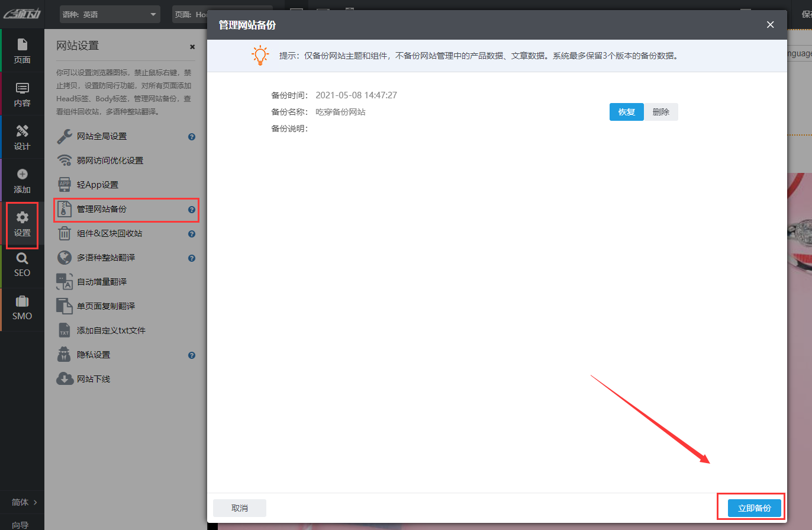Open the 页面 pages sidebar icon

(22, 51)
